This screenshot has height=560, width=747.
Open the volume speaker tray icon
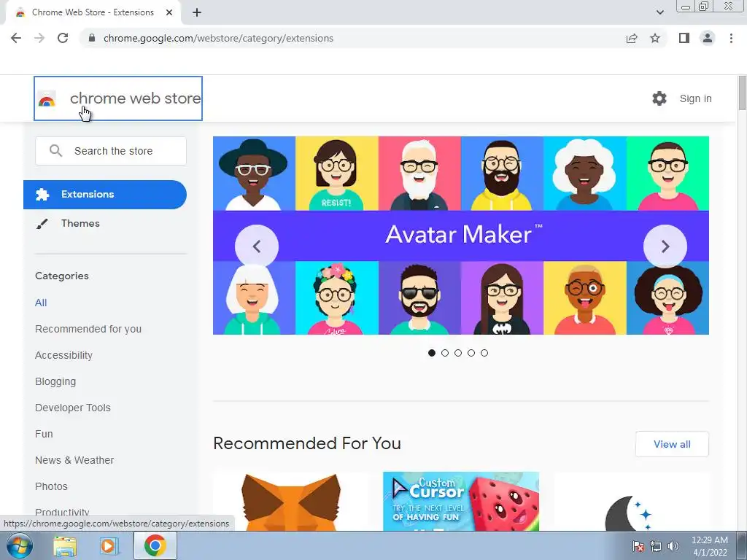coord(673,546)
